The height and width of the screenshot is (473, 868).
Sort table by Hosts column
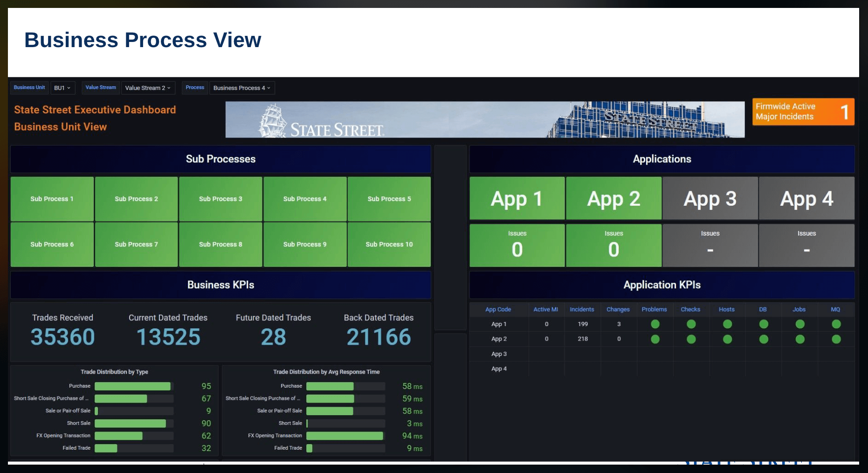click(x=726, y=309)
